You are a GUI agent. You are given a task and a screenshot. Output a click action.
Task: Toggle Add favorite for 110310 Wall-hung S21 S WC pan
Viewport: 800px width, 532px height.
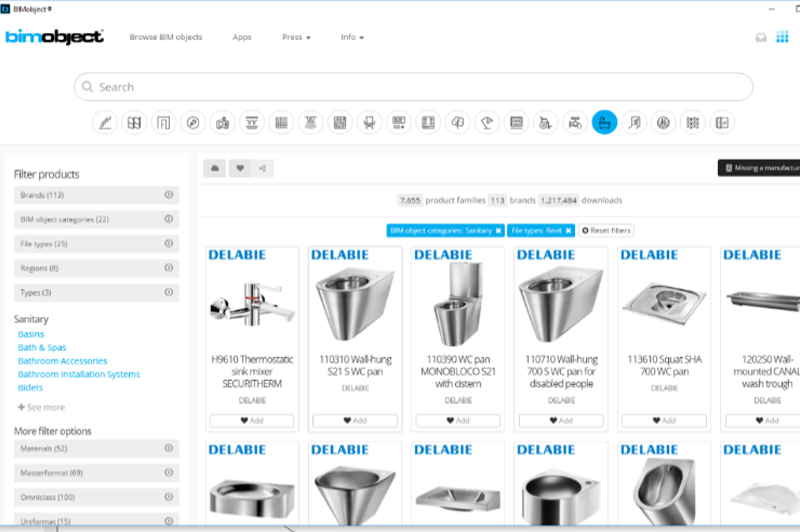(355, 420)
